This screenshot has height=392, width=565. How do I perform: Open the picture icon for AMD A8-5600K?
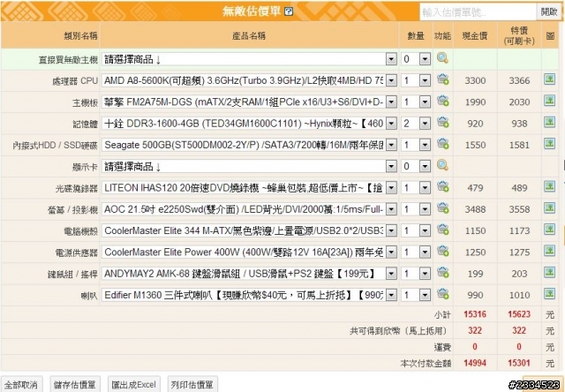[549, 79]
